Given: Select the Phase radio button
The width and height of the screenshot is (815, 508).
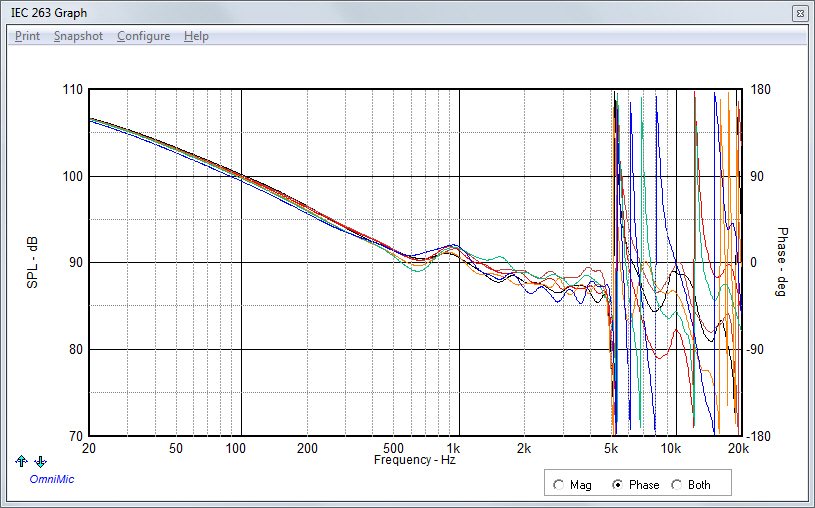Looking at the screenshot, I should [617, 485].
